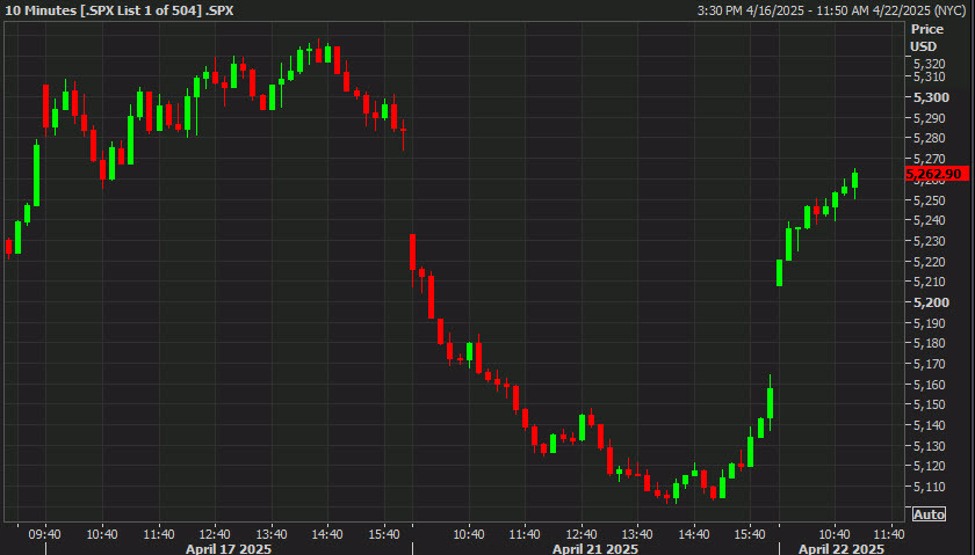This screenshot has width=975, height=555.
Task: Click the 5,110 price axis label
Action: point(931,486)
